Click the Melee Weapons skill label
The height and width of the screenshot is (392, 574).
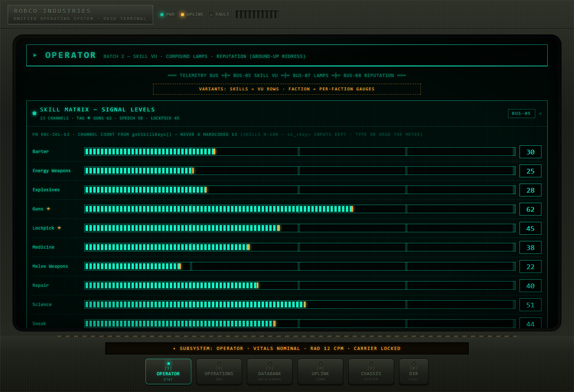point(50,266)
